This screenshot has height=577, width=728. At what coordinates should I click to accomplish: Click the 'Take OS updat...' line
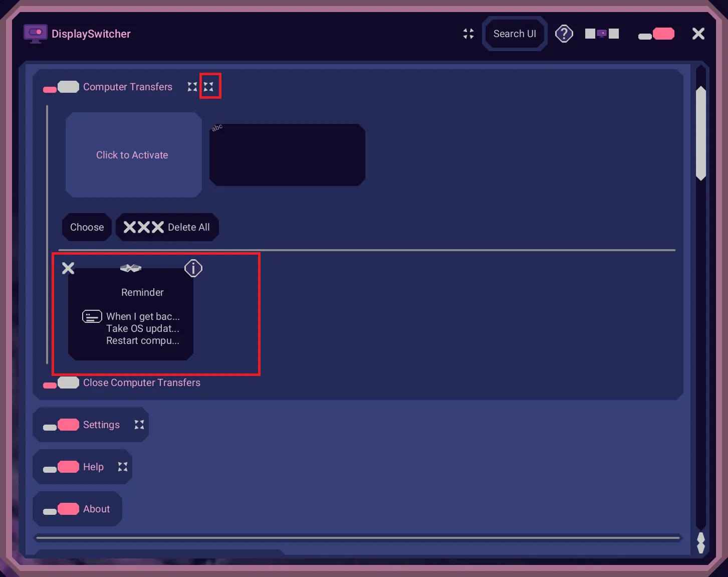[x=143, y=328]
